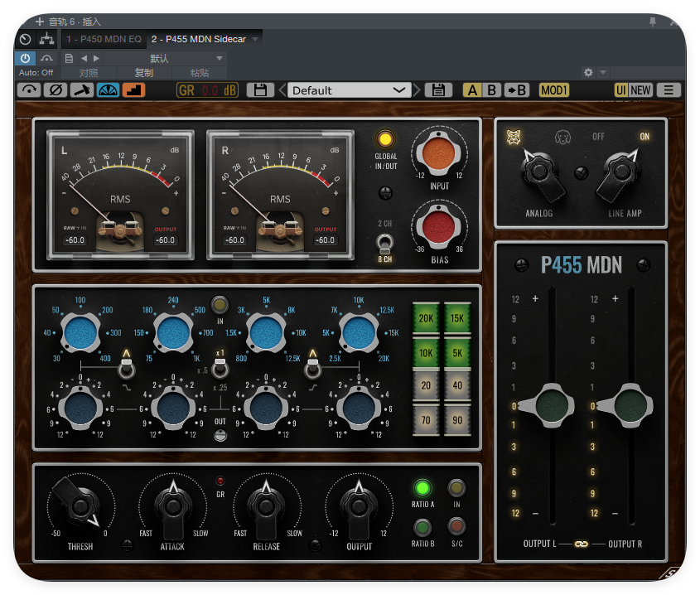The width and height of the screenshot is (700, 595).
Task: Copy A to B with arrow-B button
Action: point(517,90)
